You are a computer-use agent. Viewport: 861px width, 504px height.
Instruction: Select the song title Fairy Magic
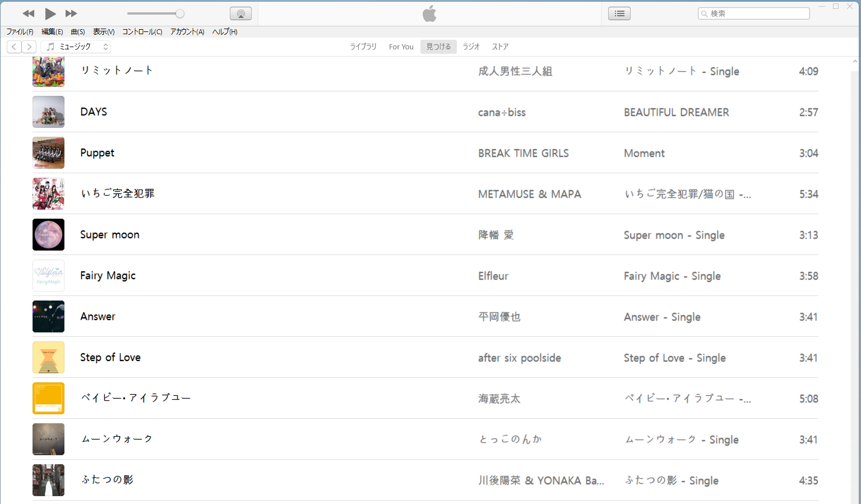click(x=108, y=275)
